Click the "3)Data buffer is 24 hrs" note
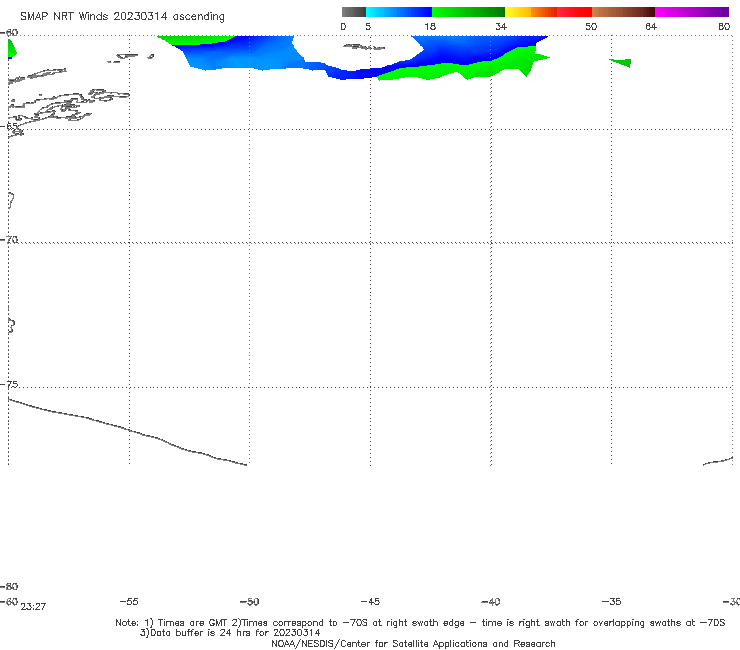Viewport: 740px width, 650px height. click(x=230, y=633)
